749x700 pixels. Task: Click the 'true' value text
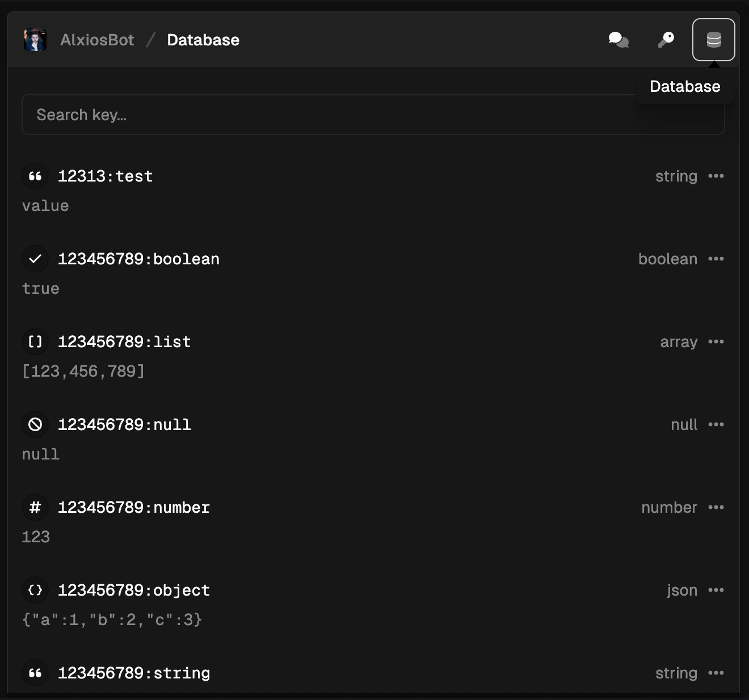coord(40,288)
